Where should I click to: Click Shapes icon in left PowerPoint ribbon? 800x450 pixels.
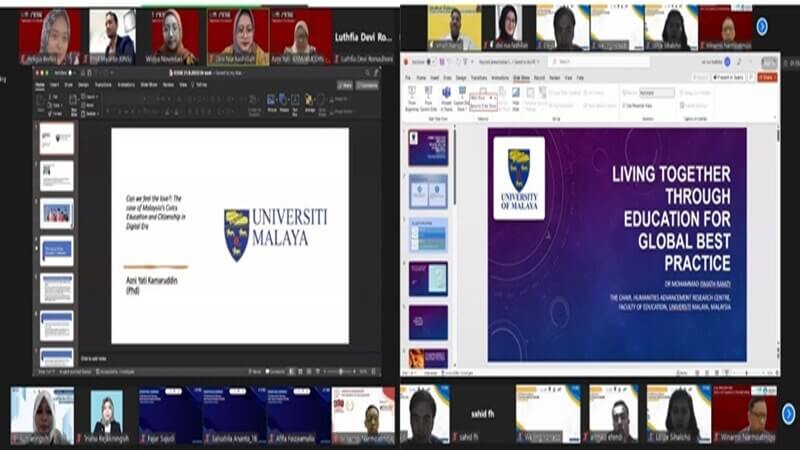(284, 102)
